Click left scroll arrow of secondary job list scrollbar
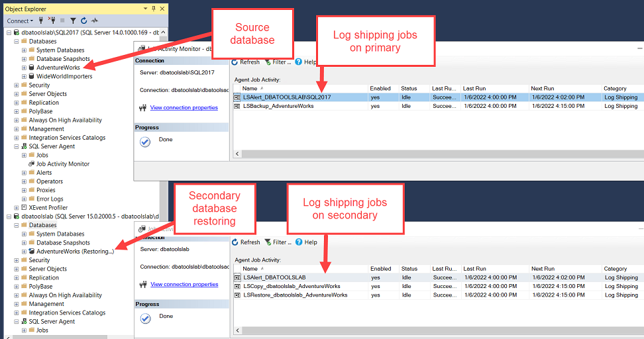This screenshot has width=644, height=339. pos(237,330)
